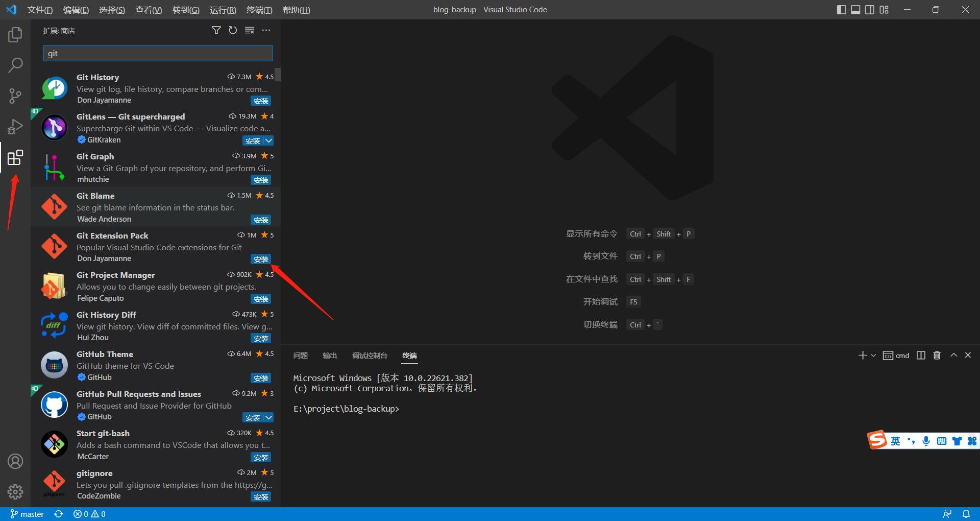Open the Source Control view
The width and height of the screenshot is (980, 521).
click(x=15, y=96)
